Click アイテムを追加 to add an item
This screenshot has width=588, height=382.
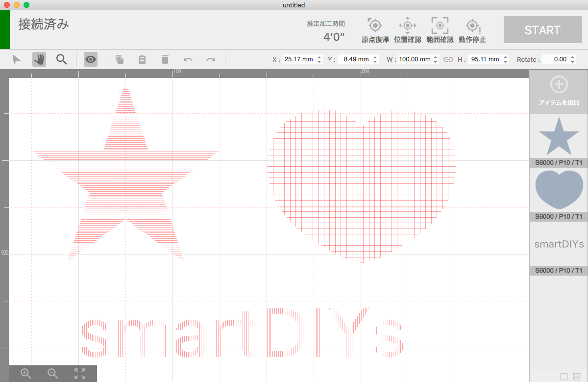tap(559, 92)
